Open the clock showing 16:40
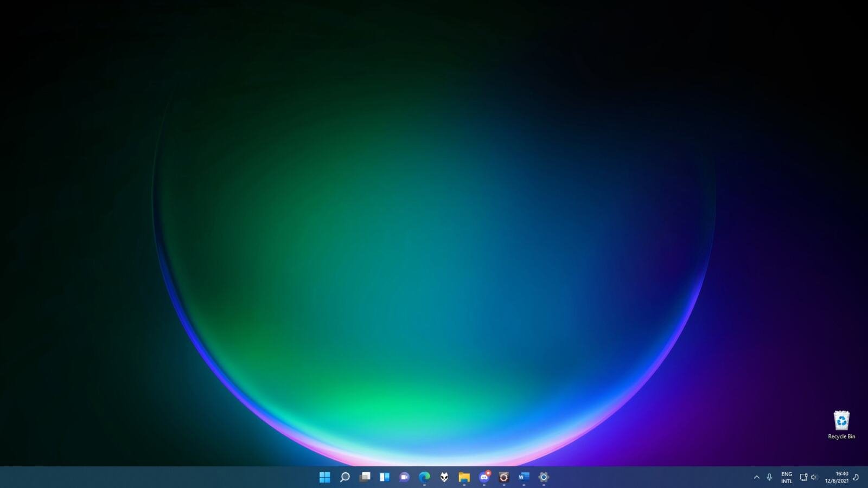 click(x=837, y=477)
